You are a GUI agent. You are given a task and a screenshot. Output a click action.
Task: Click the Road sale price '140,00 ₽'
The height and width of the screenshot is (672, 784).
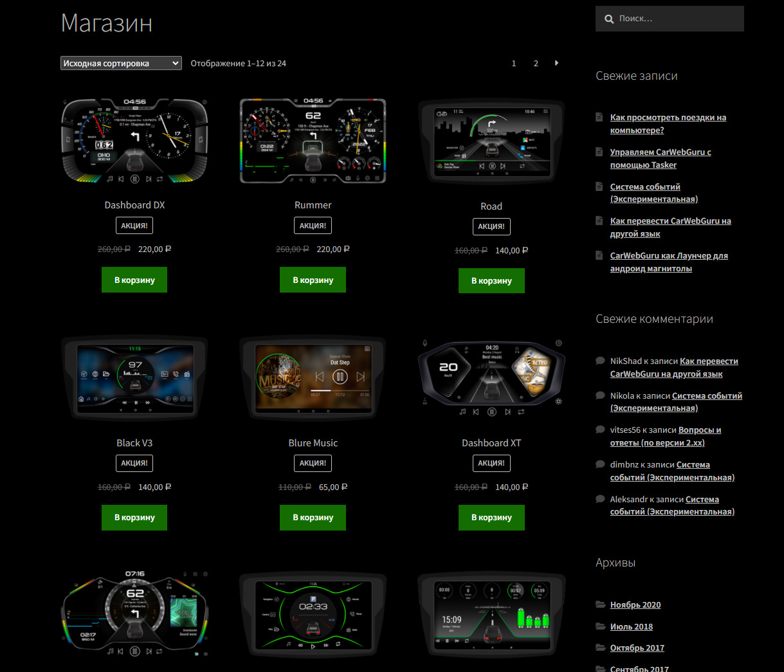click(x=512, y=250)
